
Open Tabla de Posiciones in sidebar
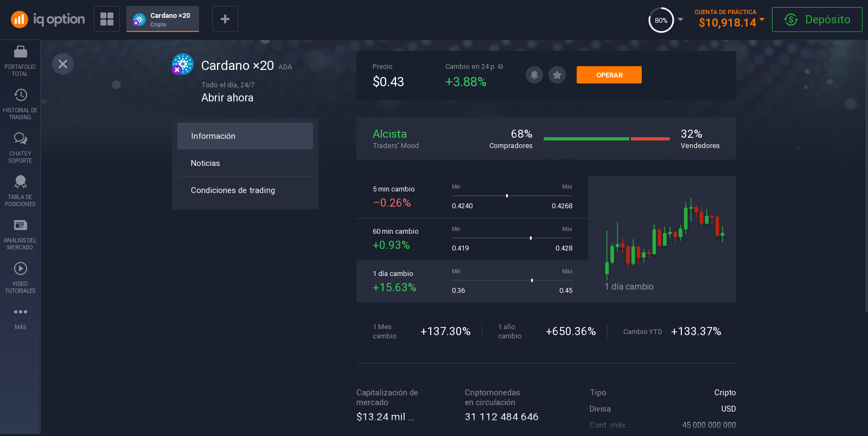point(20,191)
